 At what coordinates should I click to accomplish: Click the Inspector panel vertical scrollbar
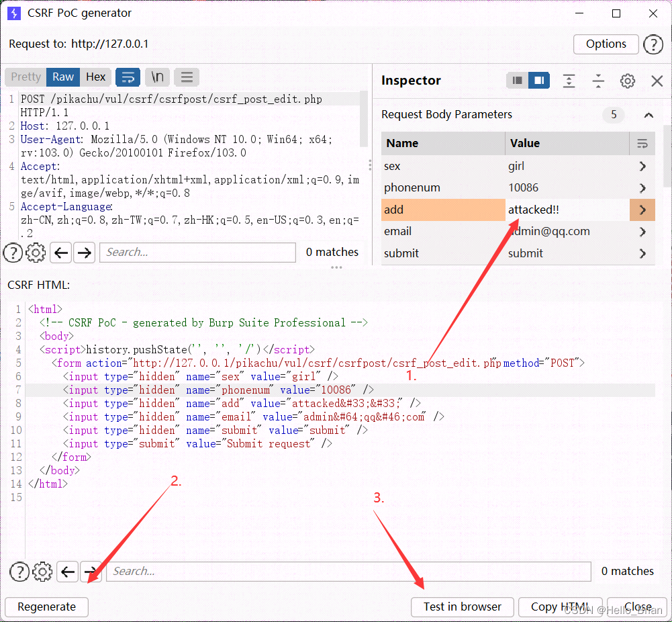pos(667,156)
